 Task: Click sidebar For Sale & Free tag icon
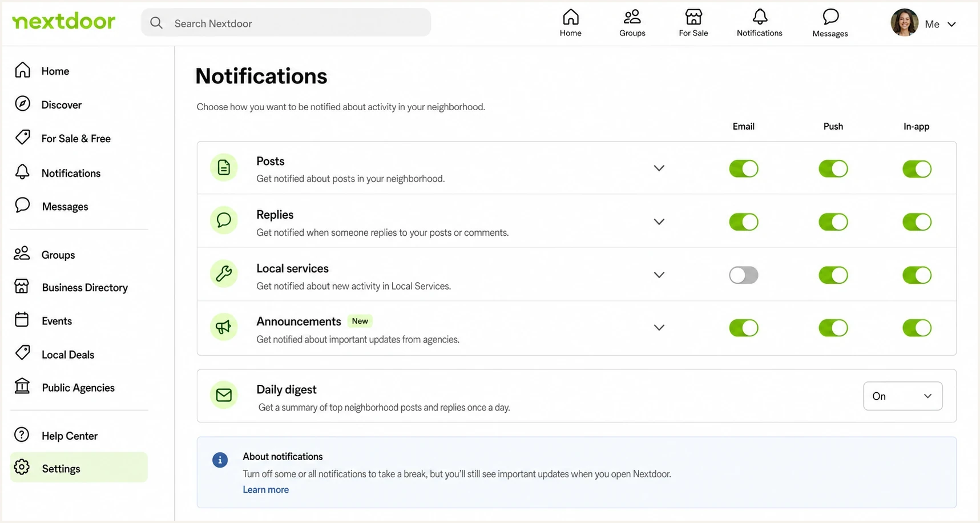coord(22,138)
